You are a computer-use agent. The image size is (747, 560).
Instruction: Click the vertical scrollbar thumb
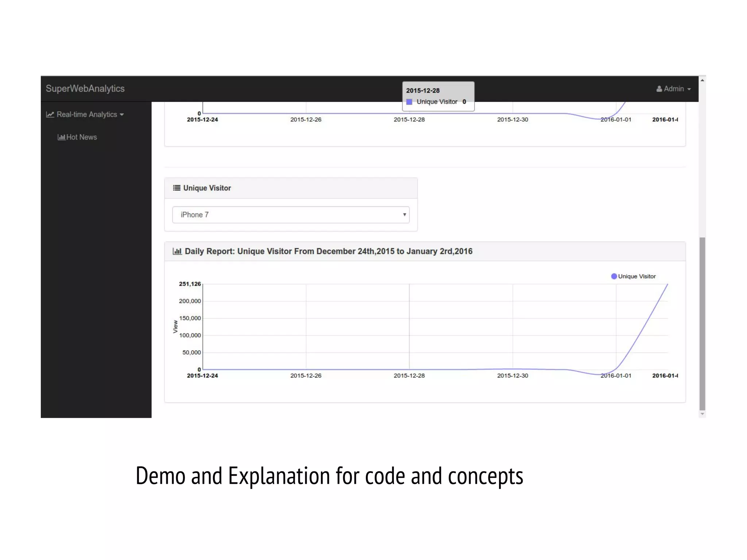pos(702,324)
